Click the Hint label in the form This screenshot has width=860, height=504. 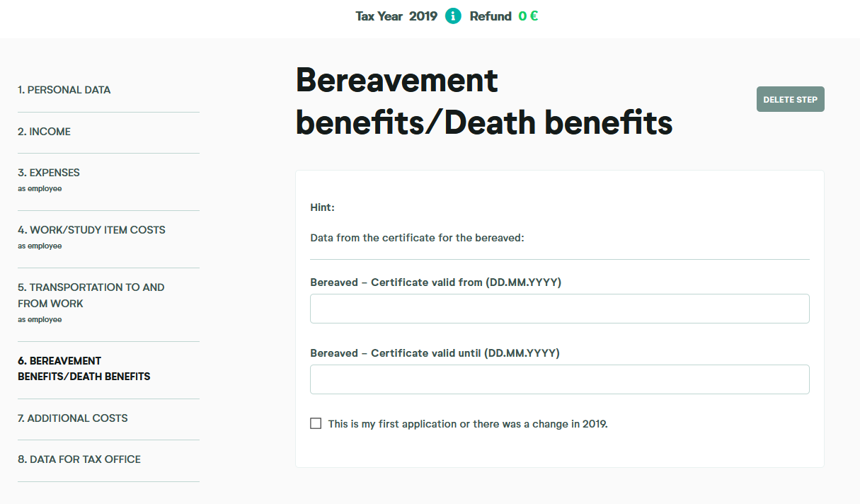tap(322, 208)
